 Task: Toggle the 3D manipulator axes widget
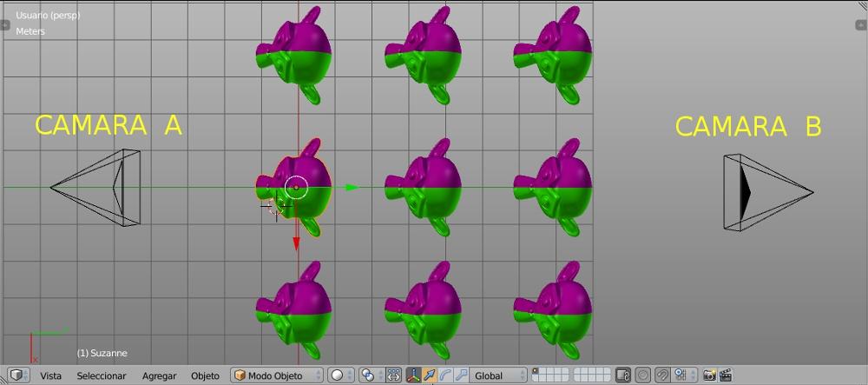[x=413, y=375]
